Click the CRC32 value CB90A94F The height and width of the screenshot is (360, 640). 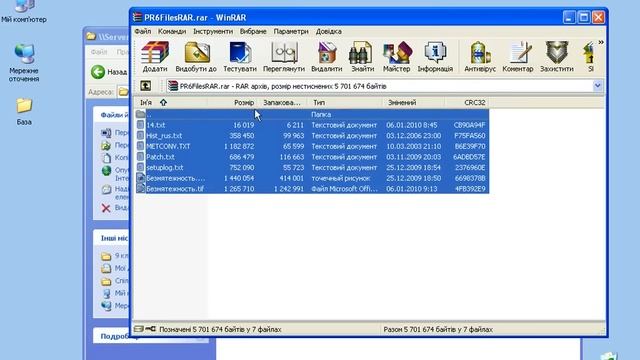click(x=469, y=125)
